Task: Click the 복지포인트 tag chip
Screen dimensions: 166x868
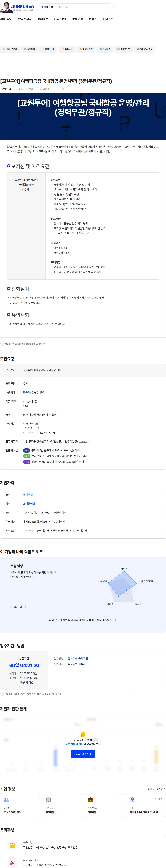Action: 123,49
